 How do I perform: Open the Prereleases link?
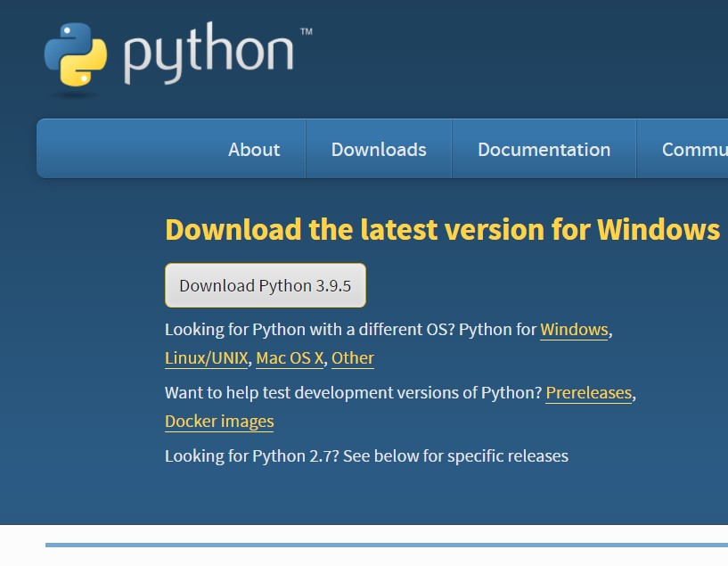click(589, 393)
